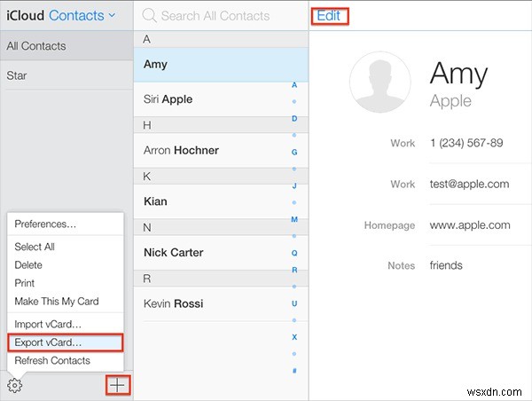Click the H section header
532x401 pixels.
(221, 125)
